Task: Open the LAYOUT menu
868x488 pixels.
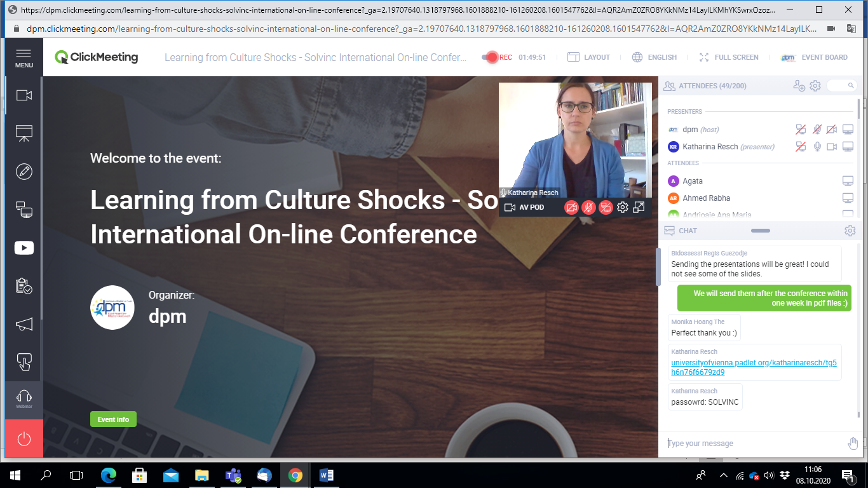Action: pos(588,57)
